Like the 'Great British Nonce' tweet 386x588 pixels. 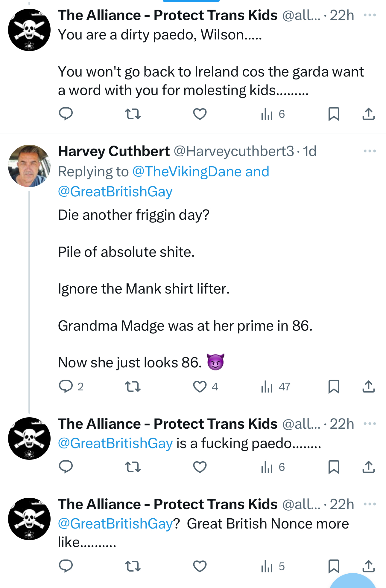[200, 566]
